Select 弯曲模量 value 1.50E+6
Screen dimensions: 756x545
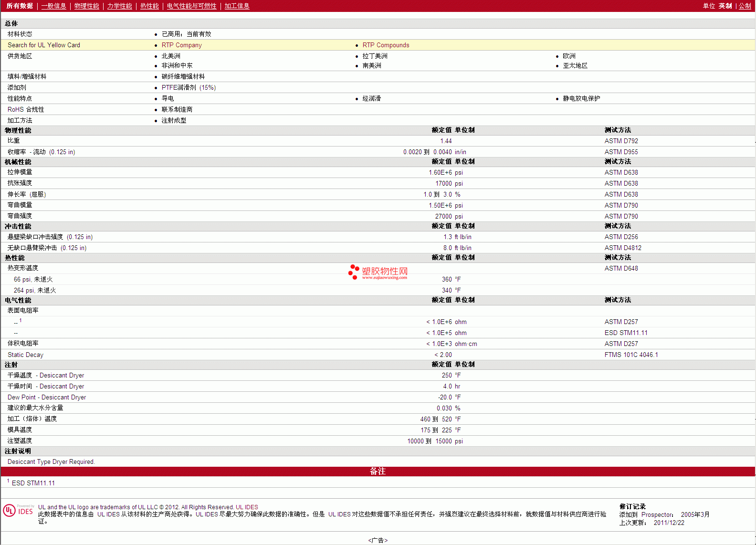pos(440,205)
